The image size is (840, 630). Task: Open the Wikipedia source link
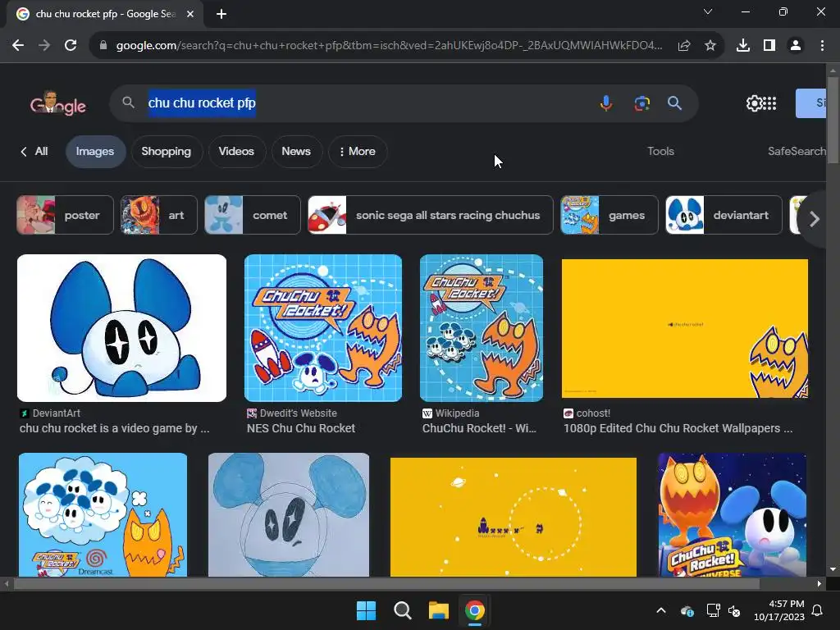(451, 413)
